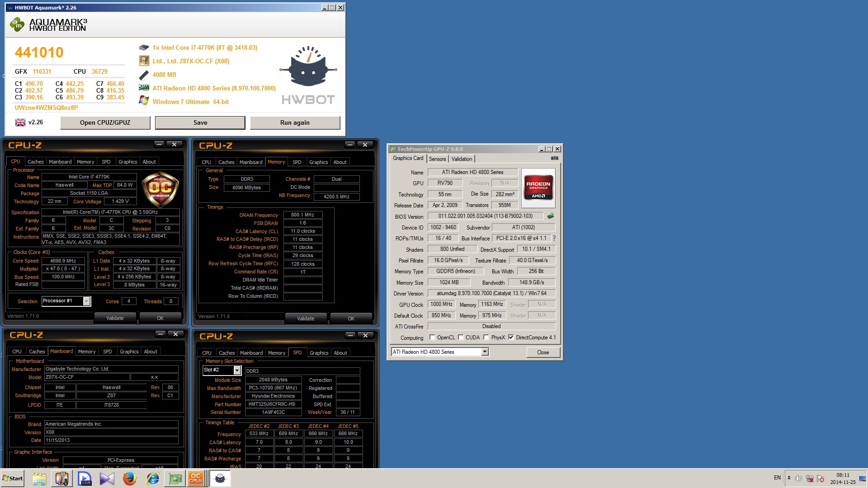Click OK in the Memory CPU-Z window
This screenshot has width=868, height=488.
click(351, 319)
